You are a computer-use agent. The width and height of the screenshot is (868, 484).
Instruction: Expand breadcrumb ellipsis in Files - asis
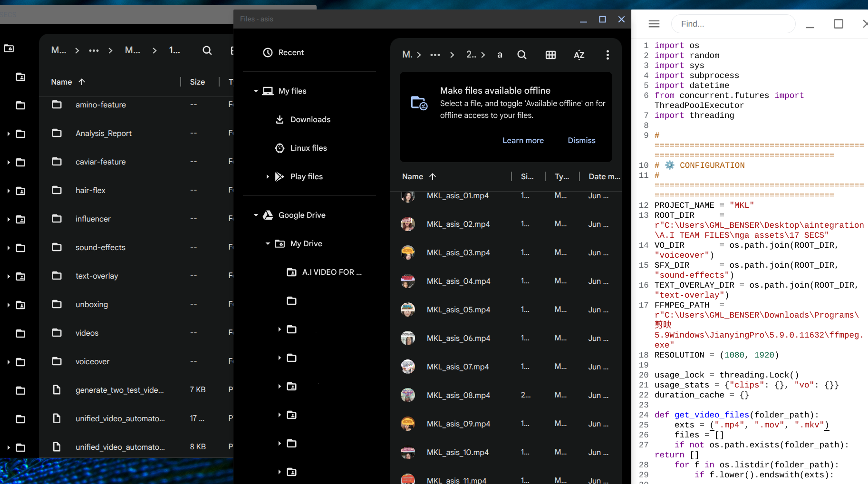pyautogui.click(x=435, y=55)
